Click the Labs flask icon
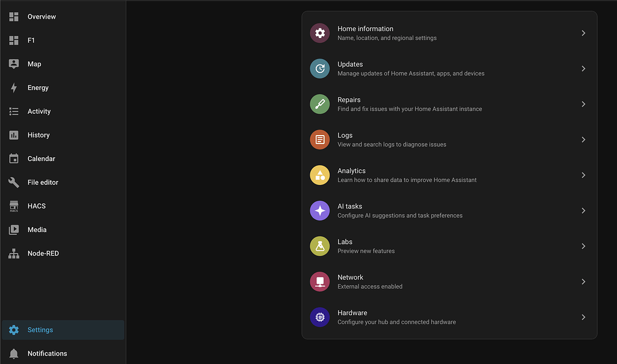617x364 pixels. [x=319, y=246]
